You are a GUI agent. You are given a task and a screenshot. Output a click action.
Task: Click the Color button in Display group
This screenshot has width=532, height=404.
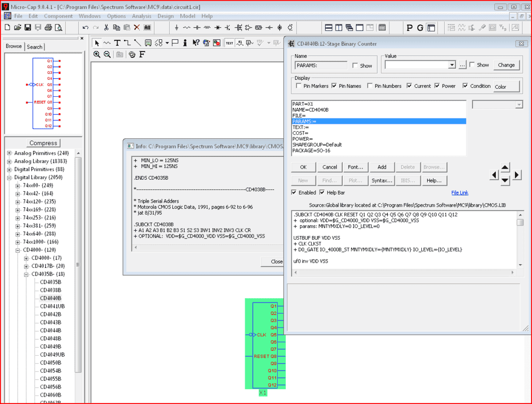[x=506, y=87]
